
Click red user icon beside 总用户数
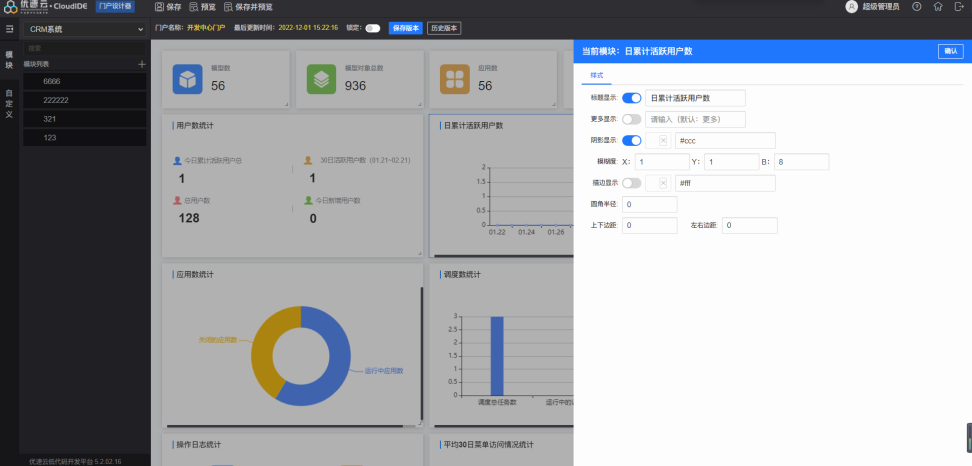(x=177, y=201)
